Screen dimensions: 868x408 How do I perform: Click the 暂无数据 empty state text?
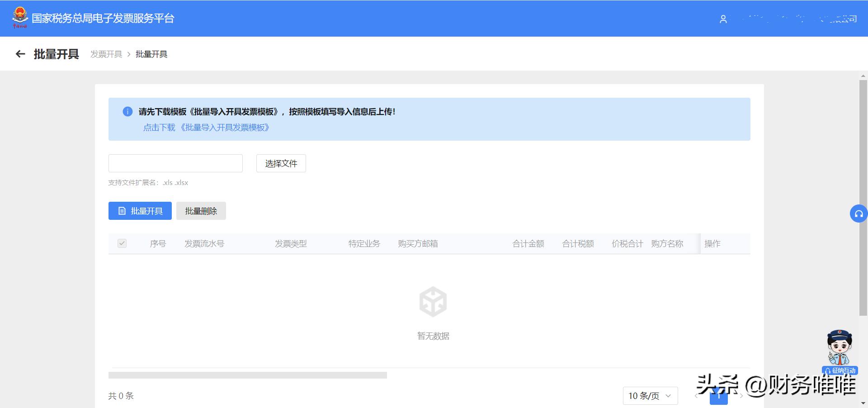pyautogui.click(x=433, y=336)
